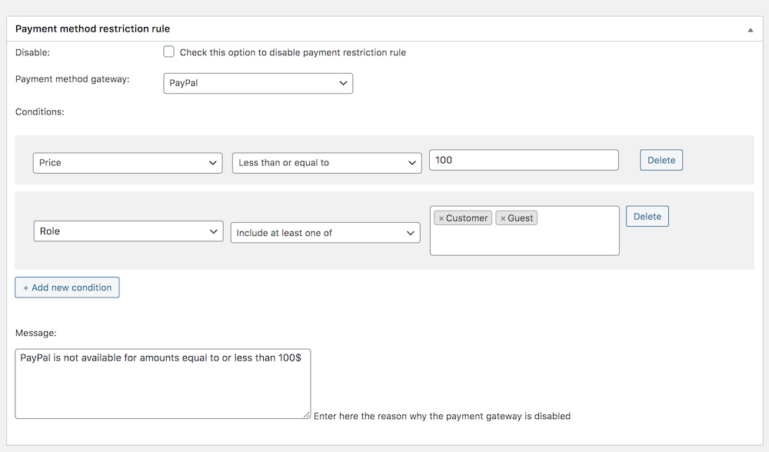This screenshot has width=769, height=452.
Task: Grab the Message textarea resize handle
Action: coord(307,415)
